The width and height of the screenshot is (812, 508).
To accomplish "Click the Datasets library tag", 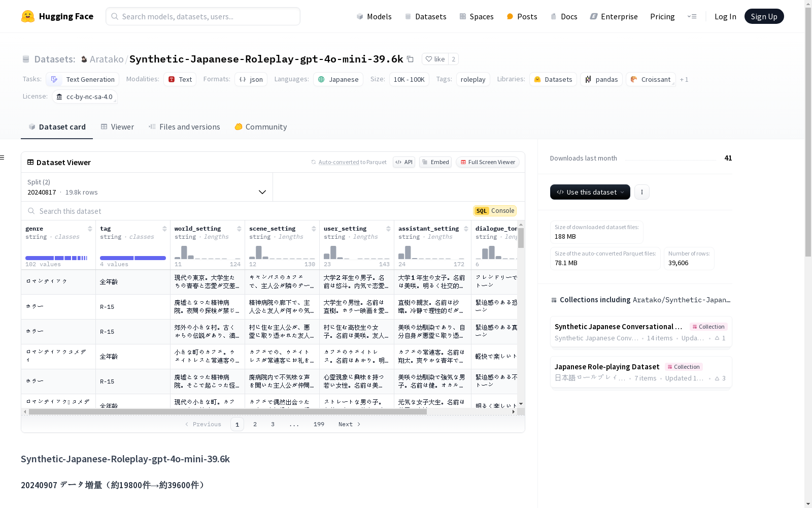I will tap(553, 79).
